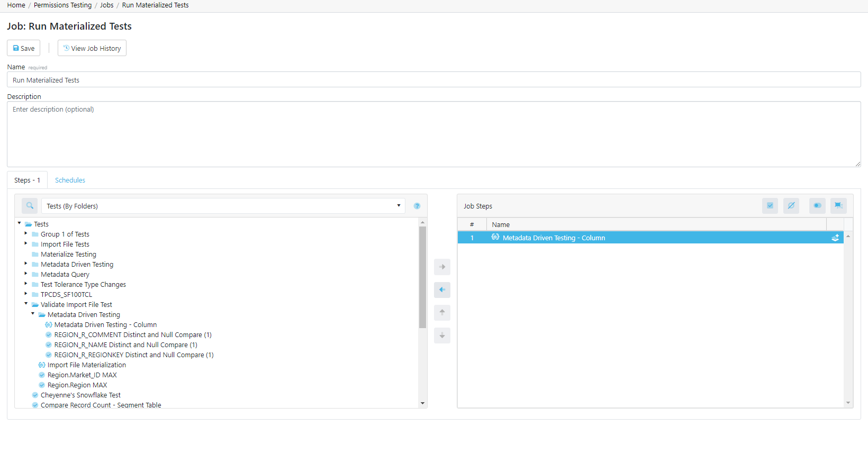Click check icon of Region.Market_ID MAX
Image resolution: width=868 pixels, height=453 pixels.
42,375
